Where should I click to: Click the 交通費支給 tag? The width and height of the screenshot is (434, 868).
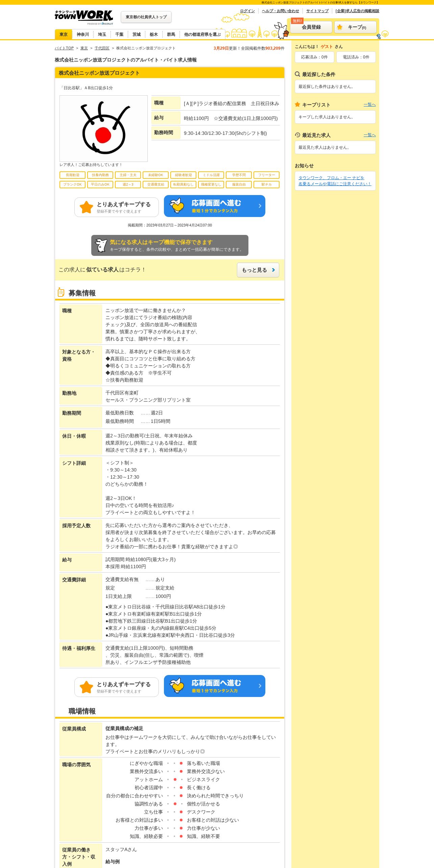[155, 185]
